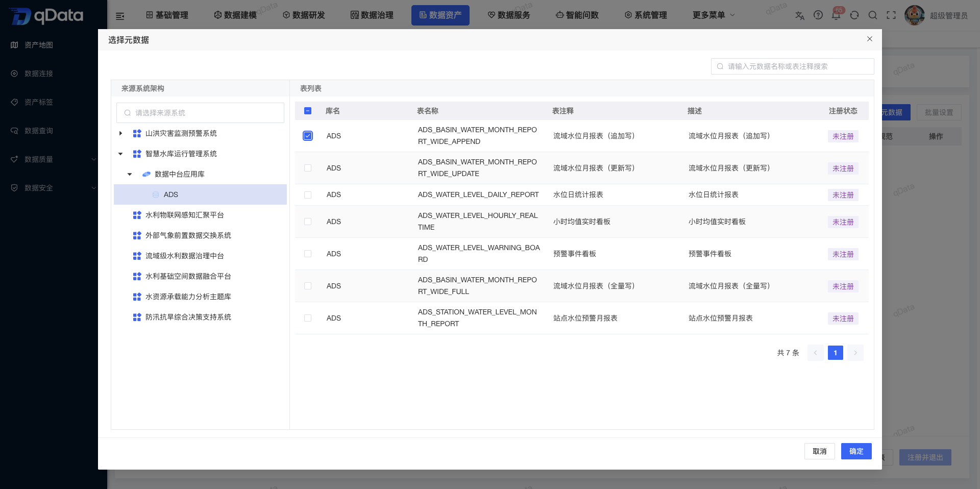Click the 防汛抗旱综合决策支持系统 system icon
The height and width of the screenshot is (489, 980).
tap(137, 317)
